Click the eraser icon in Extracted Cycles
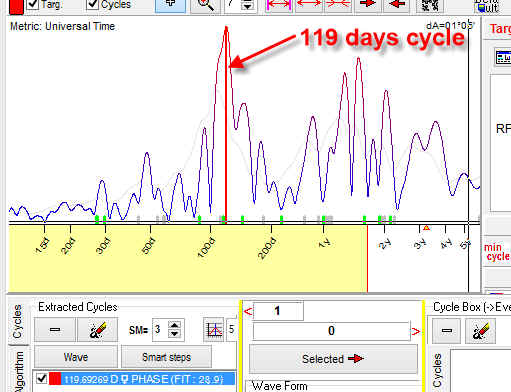This screenshot has width=511, height=392. click(97, 330)
